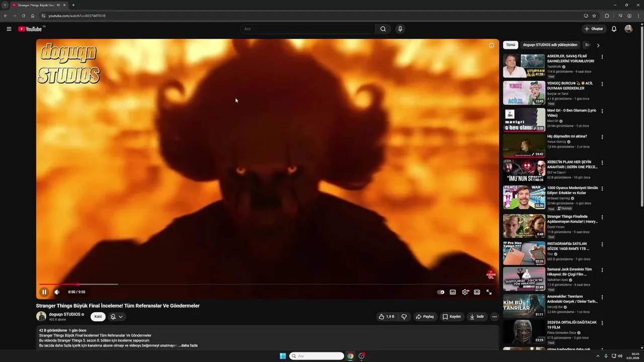
Task: Expand description with ...daha fazla
Action: [x=188, y=345]
